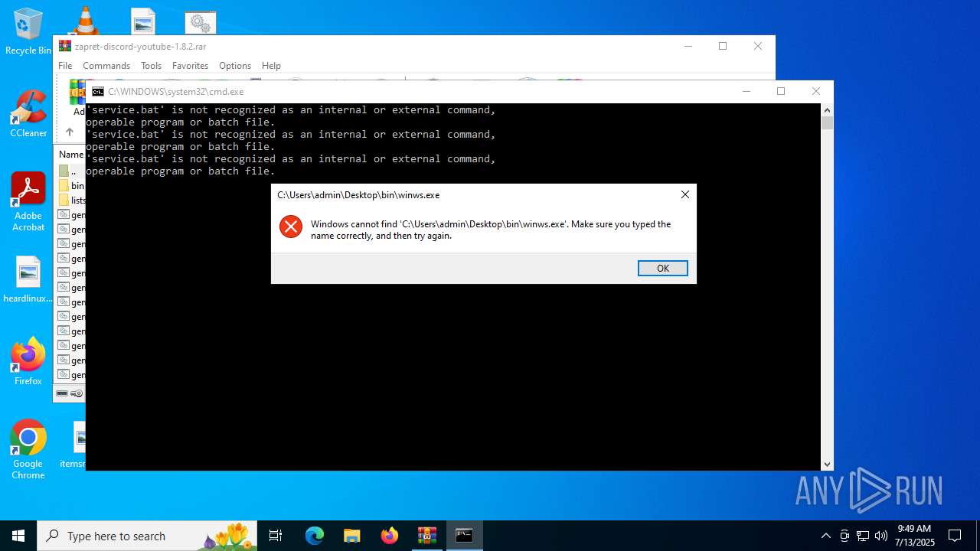Click the Name column header in WinRAR
Image resolution: width=980 pixels, height=551 pixels.
(71, 155)
